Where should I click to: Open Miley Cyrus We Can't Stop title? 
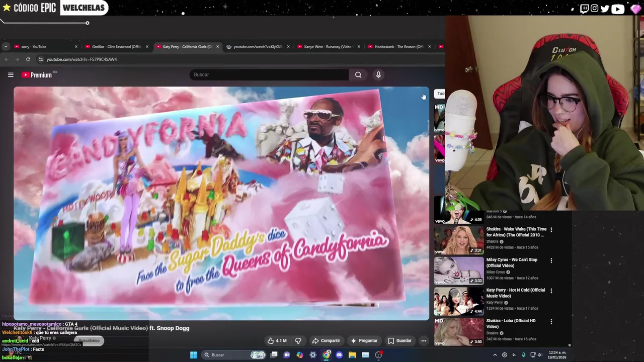point(512,262)
